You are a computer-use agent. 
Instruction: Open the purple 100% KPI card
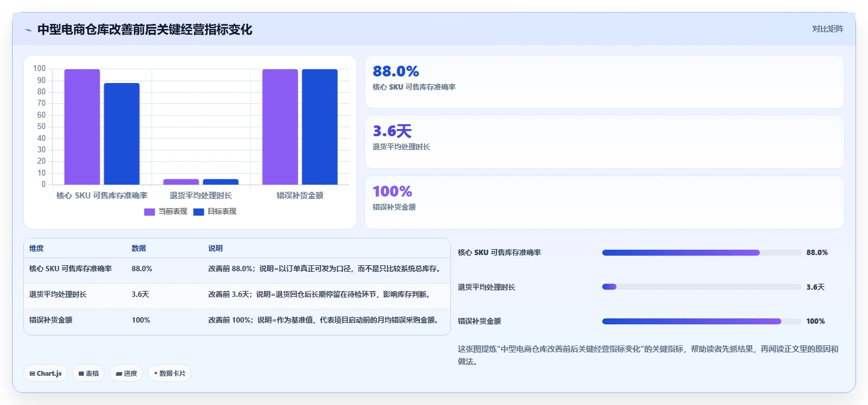point(604,202)
